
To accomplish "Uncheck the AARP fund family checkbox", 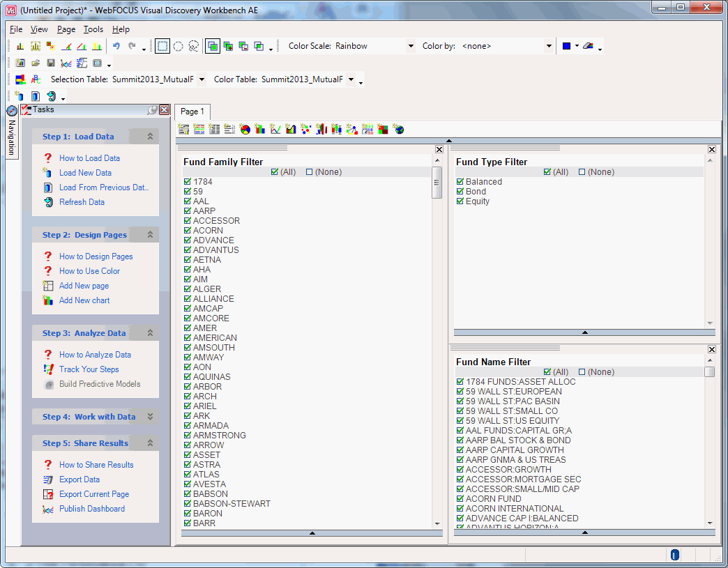I will pos(188,210).
